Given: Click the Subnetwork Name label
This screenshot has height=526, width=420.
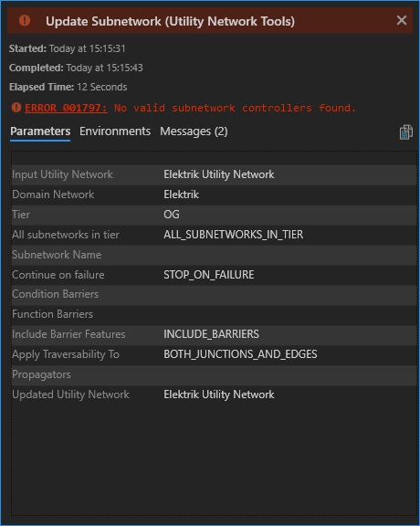Looking at the screenshot, I should click(57, 255).
